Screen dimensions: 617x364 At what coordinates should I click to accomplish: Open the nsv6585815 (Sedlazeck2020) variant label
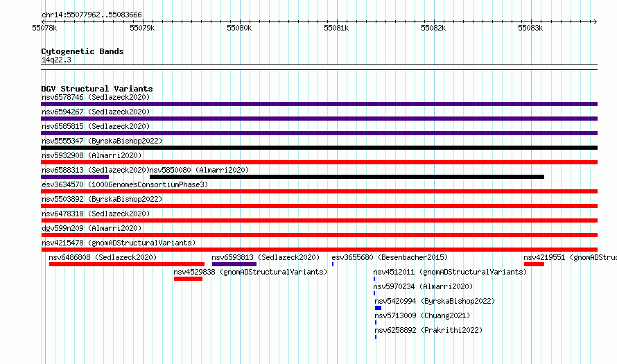pyautogui.click(x=96, y=126)
